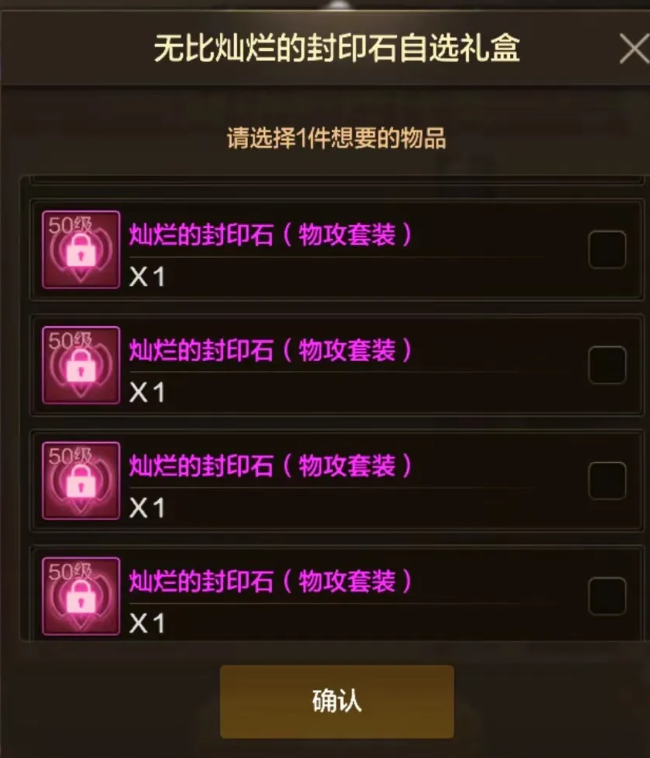Click the fourth row's 50级 seal stone icon
The width and height of the screenshot is (650, 758).
click(81, 596)
